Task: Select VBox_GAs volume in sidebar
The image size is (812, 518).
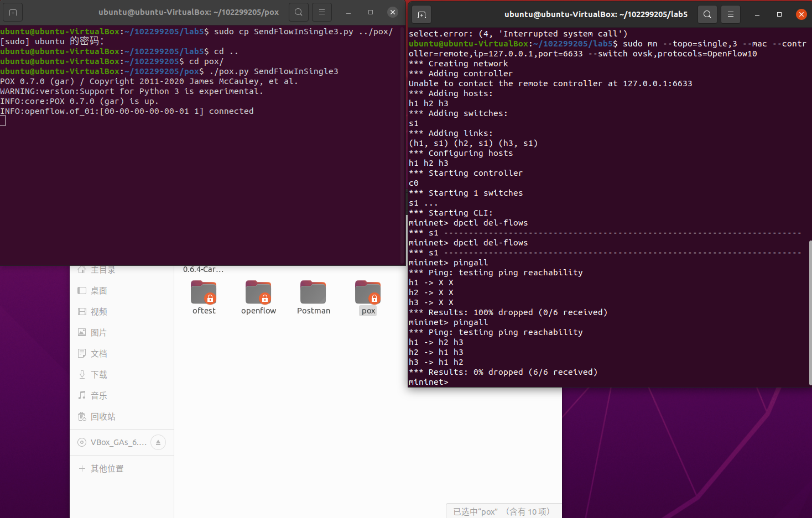Action: tap(118, 442)
